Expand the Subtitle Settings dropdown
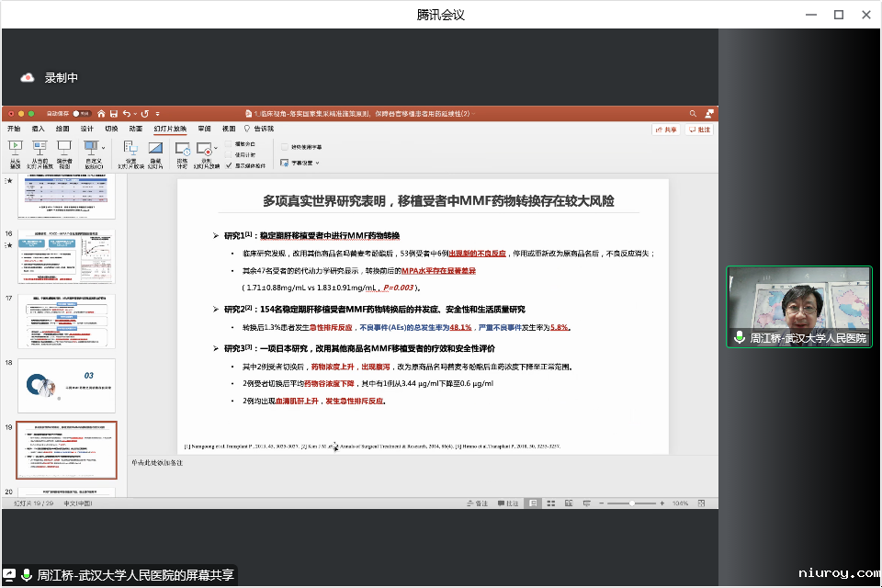This screenshot has height=588, width=882. 318,163
